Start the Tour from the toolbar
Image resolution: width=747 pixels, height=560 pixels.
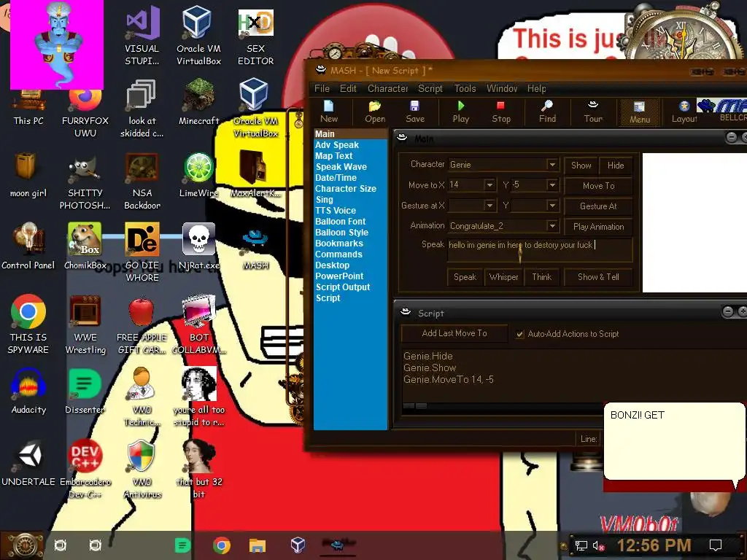[x=593, y=112]
